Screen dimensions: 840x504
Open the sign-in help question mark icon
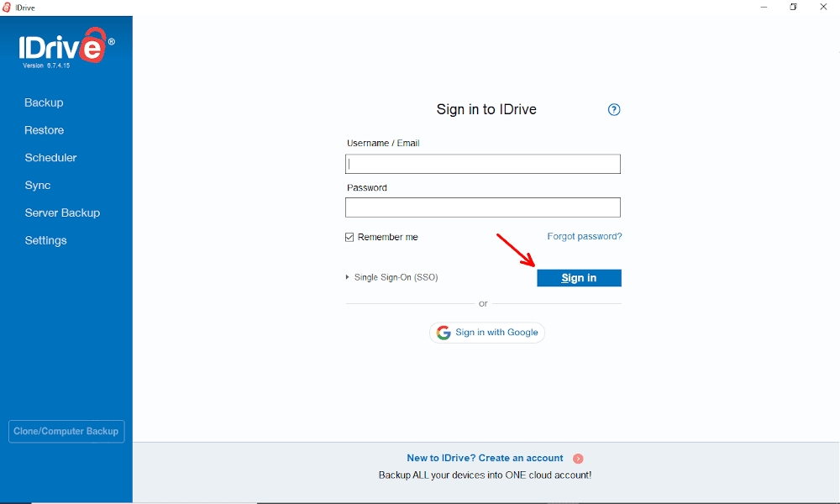point(614,110)
